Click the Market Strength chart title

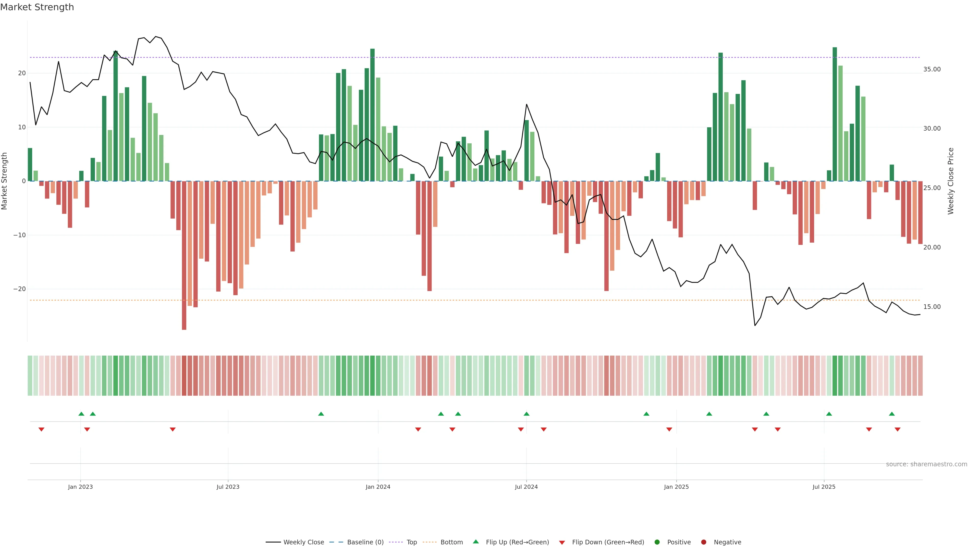click(37, 7)
